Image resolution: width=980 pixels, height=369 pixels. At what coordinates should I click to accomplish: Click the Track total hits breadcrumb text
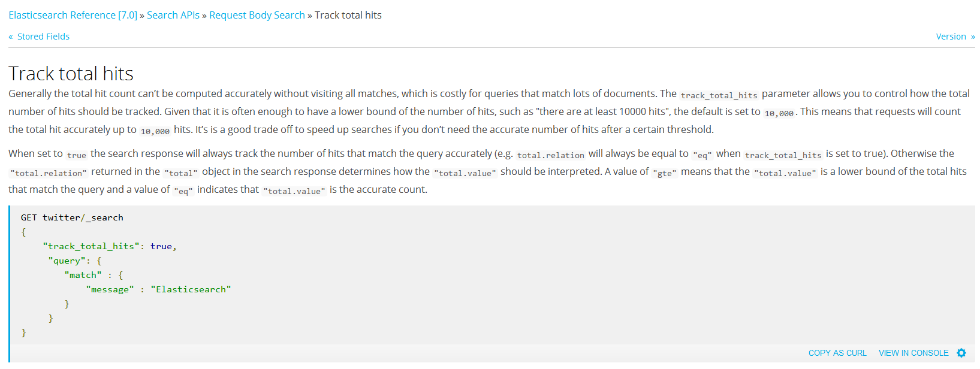[x=348, y=15]
